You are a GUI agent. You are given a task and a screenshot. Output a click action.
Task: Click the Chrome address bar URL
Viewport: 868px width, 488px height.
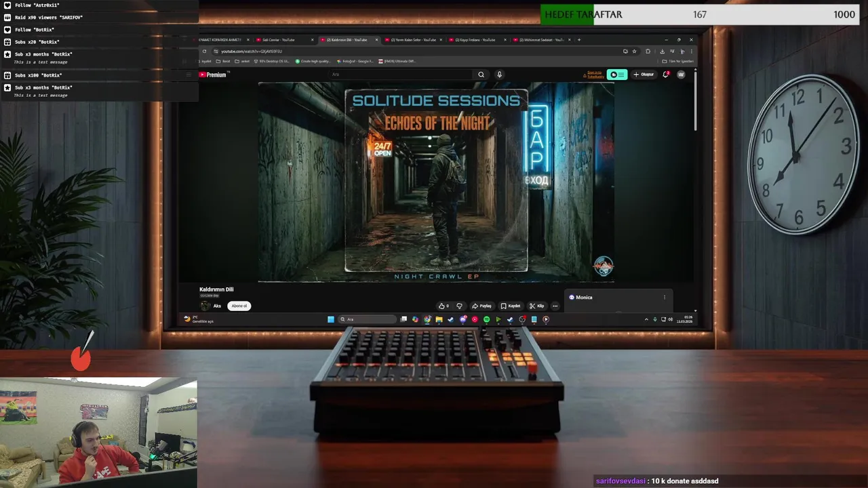[x=252, y=52]
